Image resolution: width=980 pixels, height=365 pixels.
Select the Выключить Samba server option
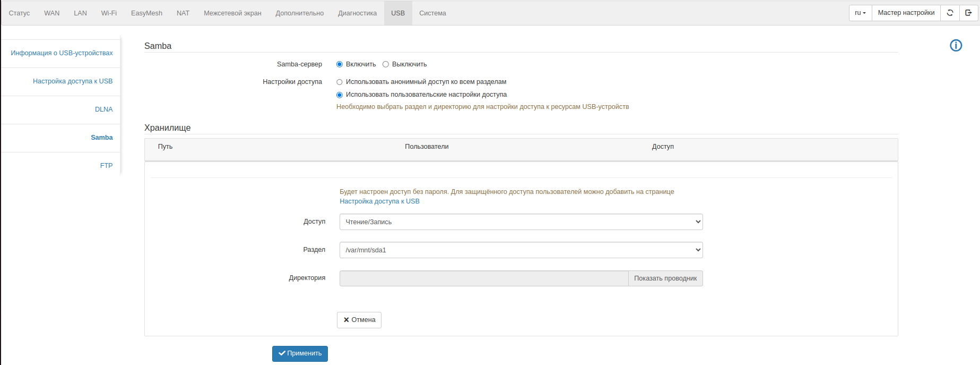click(x=386, y=64)
